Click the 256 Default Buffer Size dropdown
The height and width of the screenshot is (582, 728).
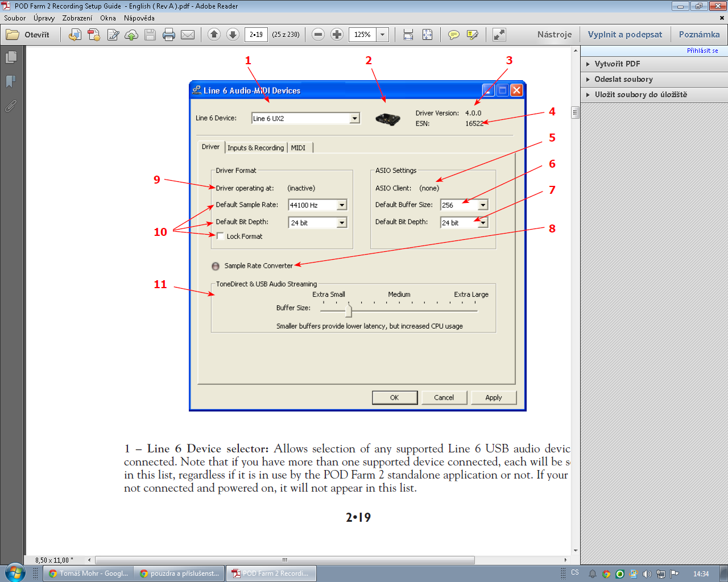464,205
